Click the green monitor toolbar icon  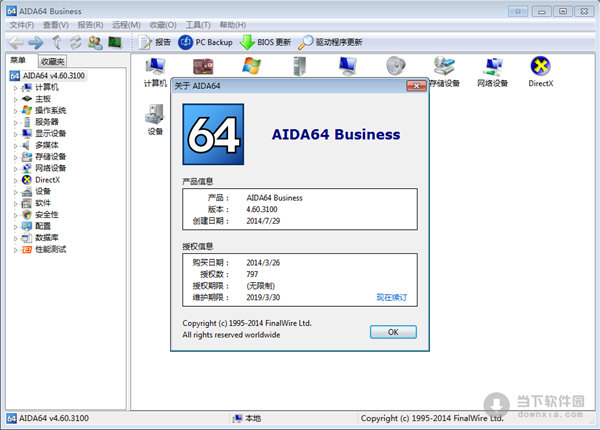click(115, 42)
